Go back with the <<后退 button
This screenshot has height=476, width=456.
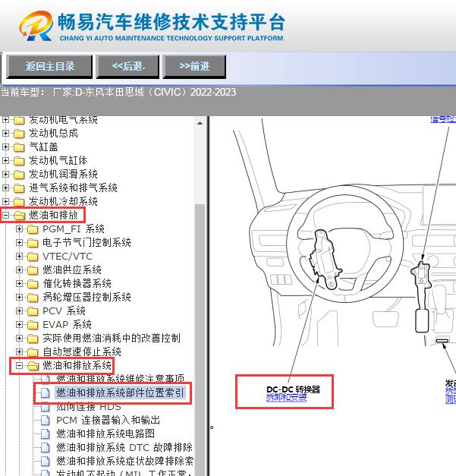click(127, 67)
